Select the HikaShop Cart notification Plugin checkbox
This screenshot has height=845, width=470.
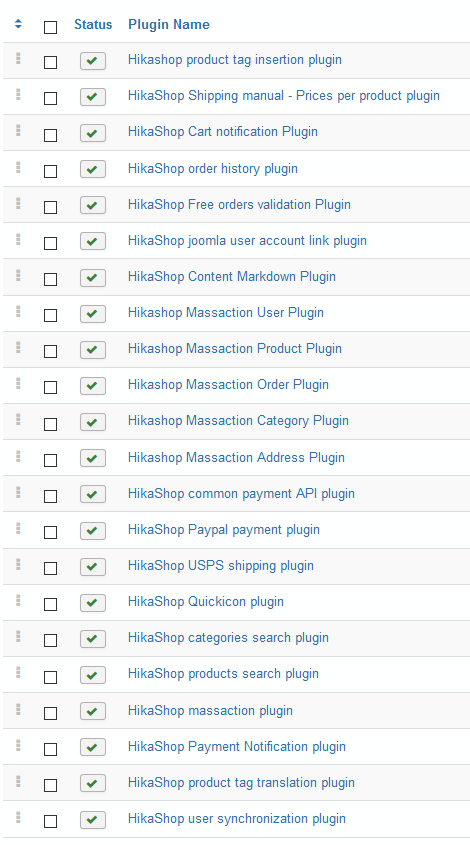(50, 135)
